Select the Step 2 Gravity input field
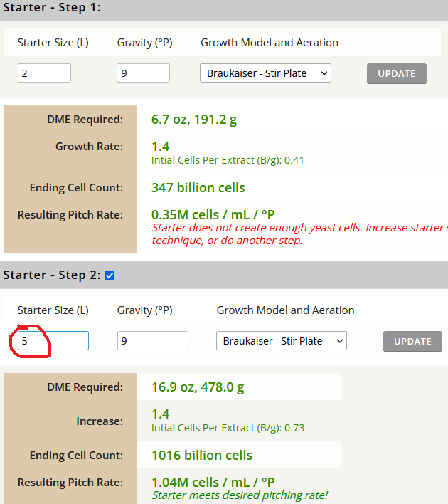The width and height of the screenshot is (448, 504). pyautogui.click(x=152, y=341)
